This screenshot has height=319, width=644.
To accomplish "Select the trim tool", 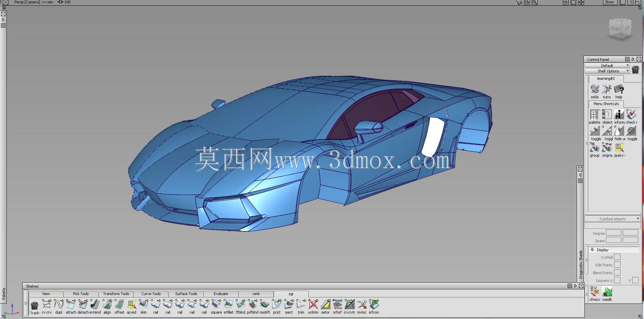I will coord(301,304).
